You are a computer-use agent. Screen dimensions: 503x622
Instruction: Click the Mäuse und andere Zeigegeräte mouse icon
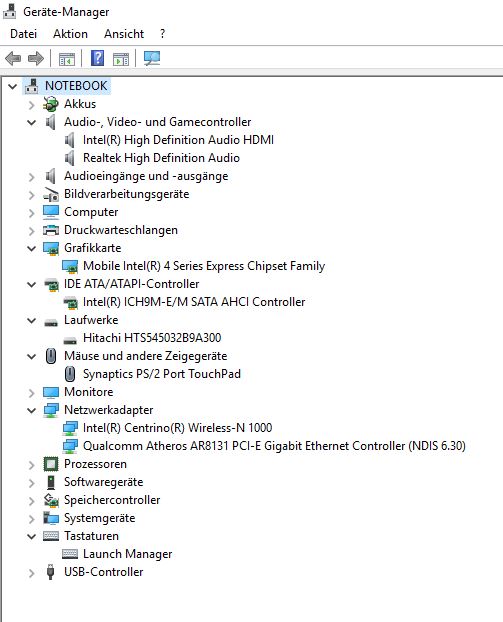click(x=51, y=356)
